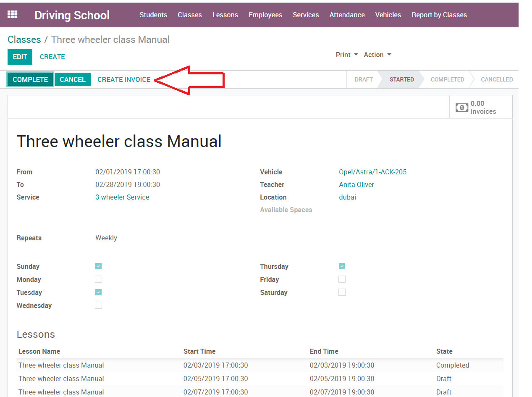This screenshot has height=397, width=532.
Task: Enable the Saturday checkbox
Action: click(342, 292)
